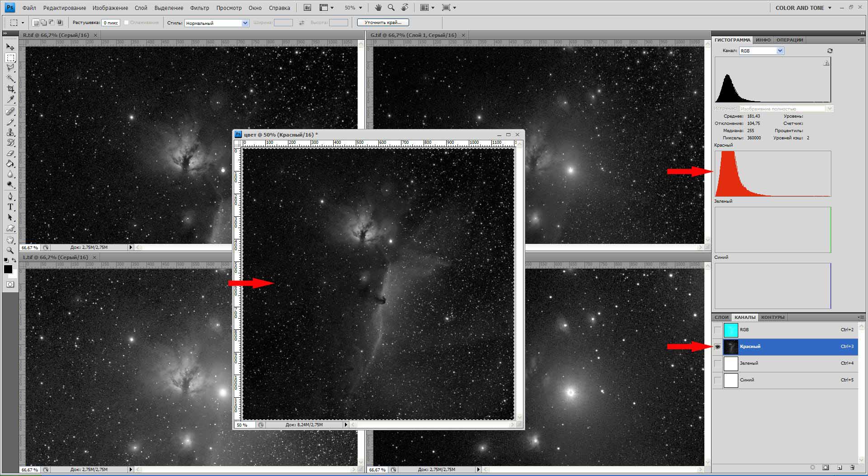Toggle visibility of the RGB composite channel
This screenshot has width=868, height=476.
click(717, 330)
